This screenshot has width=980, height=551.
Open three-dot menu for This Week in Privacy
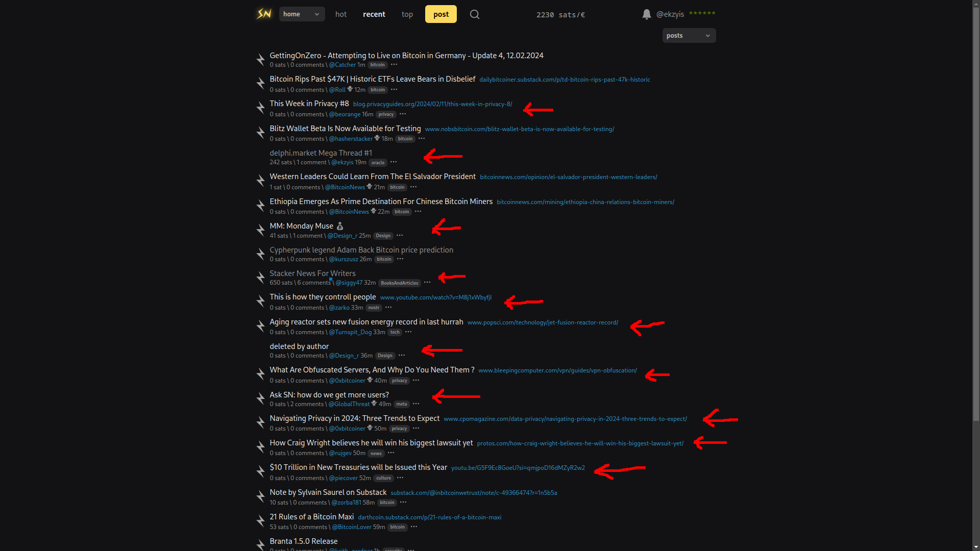(x=403, y=114)
